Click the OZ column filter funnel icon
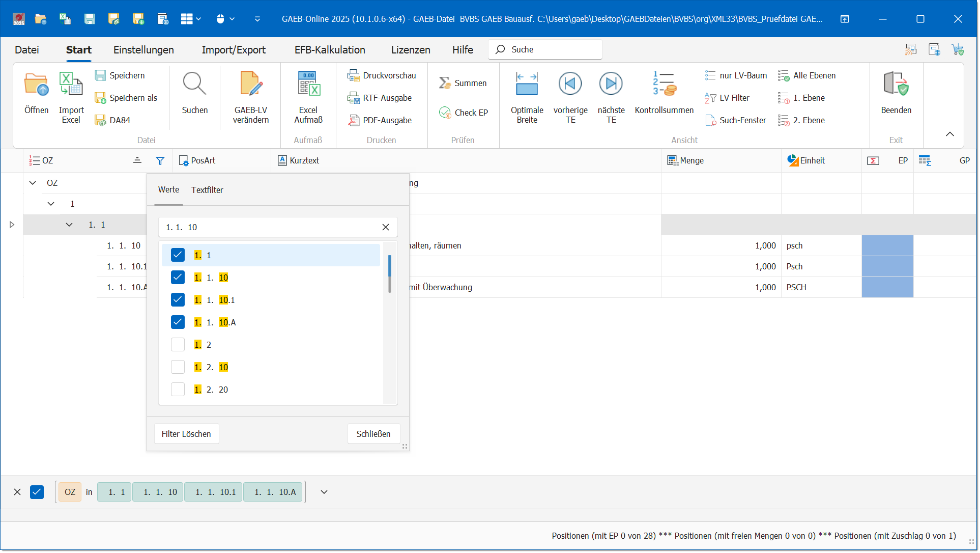This screenshot has width=980, height=553. click(x=160, y=161)
